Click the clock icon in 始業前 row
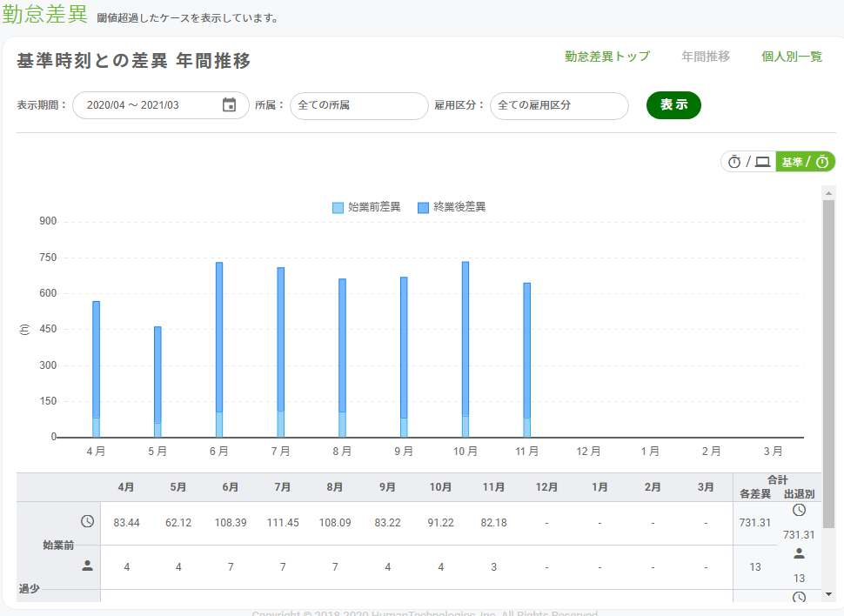844x616 pixels. (x=87, y=521)
